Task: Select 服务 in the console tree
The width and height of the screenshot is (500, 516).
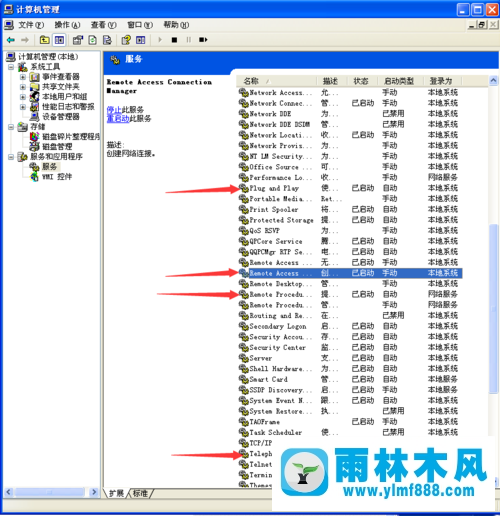Action: tap(49, 166)
